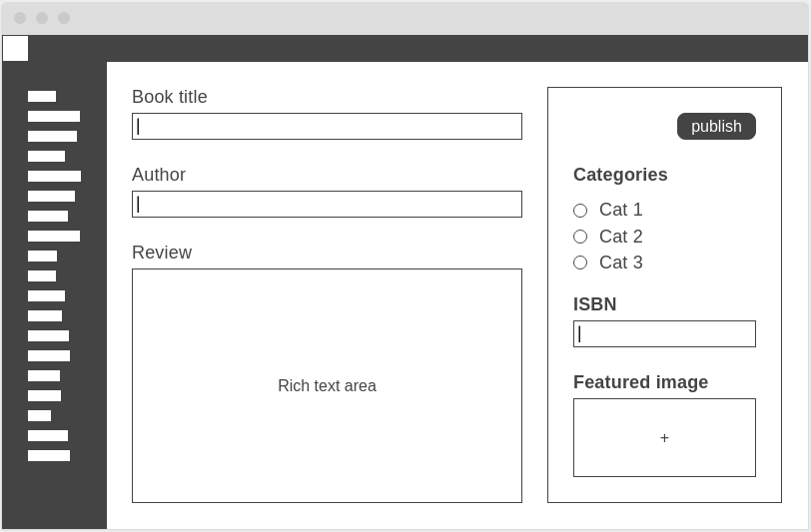The width and height of the screenshot is (811, 532).
Task: Click the plus icon in Featured image
Action: click(x=664, y=438)
